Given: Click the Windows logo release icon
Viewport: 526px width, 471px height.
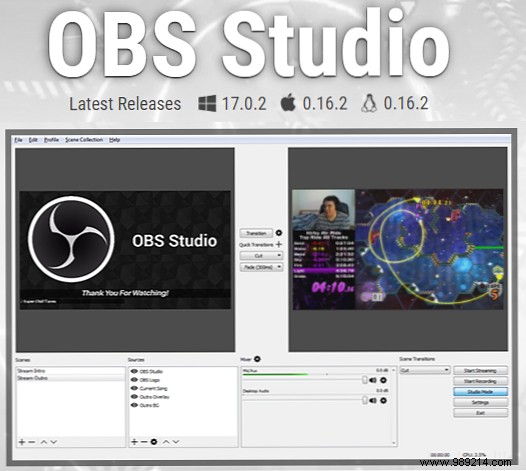Looking at the screenshot, I should pos(207,103).
